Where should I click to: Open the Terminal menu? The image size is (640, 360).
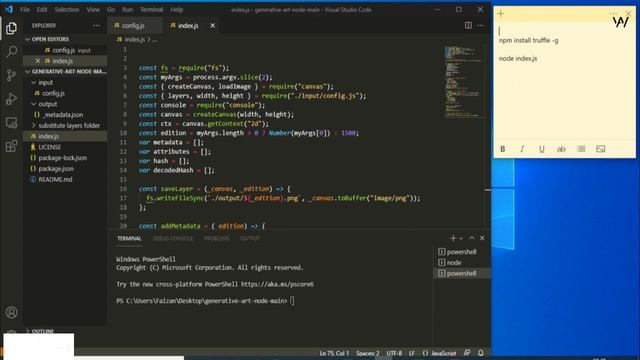click(x=151, y=9)
